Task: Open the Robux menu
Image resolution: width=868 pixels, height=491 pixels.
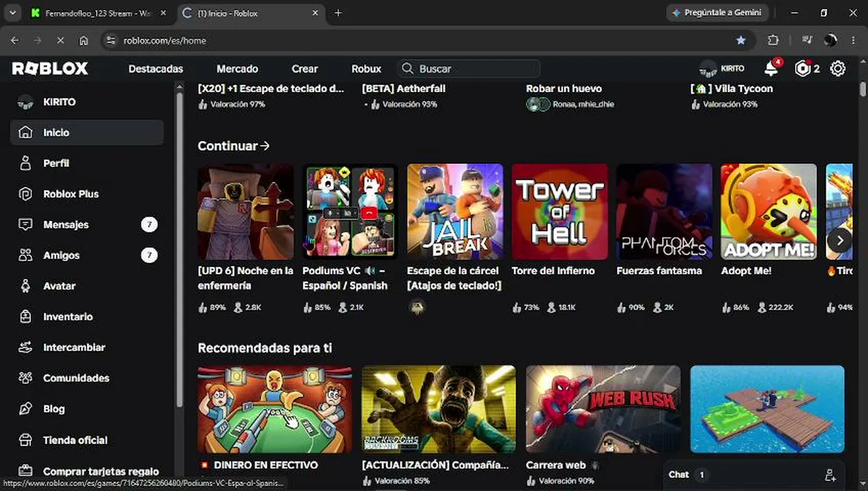Action: 366,68
